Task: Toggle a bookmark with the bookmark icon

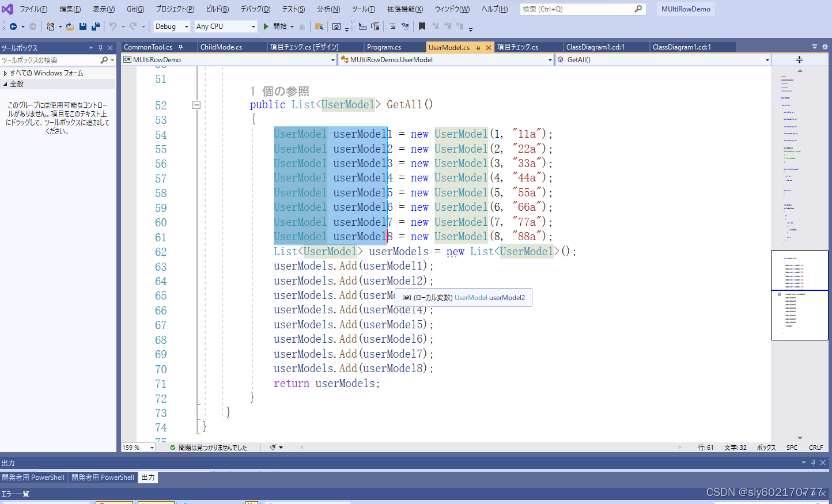Action: 422,26
